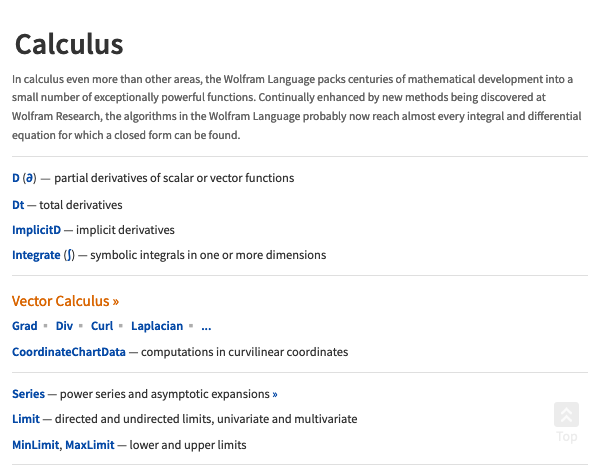Open the Integrate function link
The width and height of the screenshot is (600, 467).
(36, 255)
